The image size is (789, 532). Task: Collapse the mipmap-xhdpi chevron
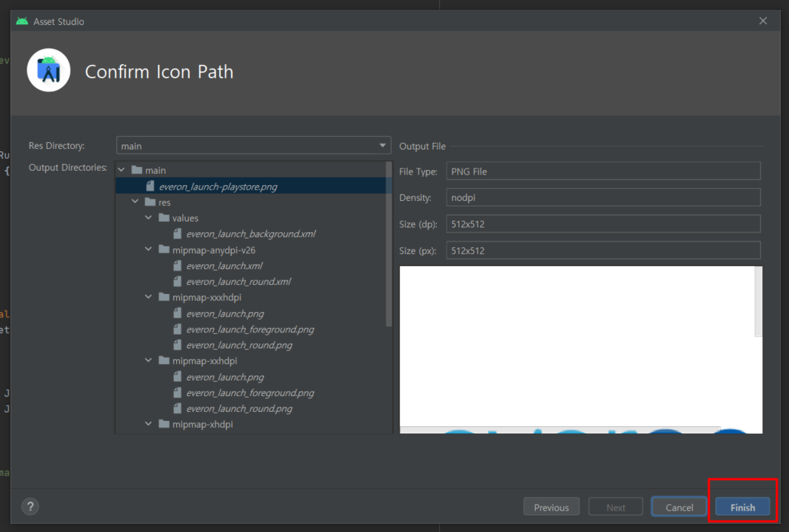[148, 424]
